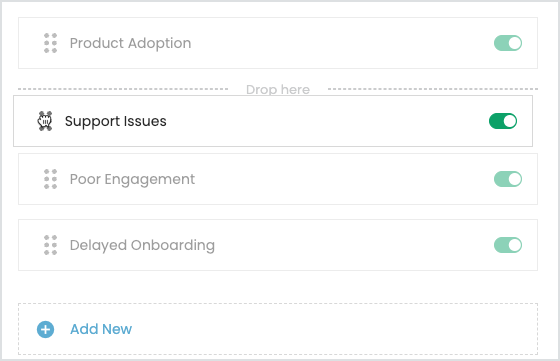Select the Product Adoption label
Viewport: 560px width, 361px height.
pyautogui.click(x=130, y=43)
